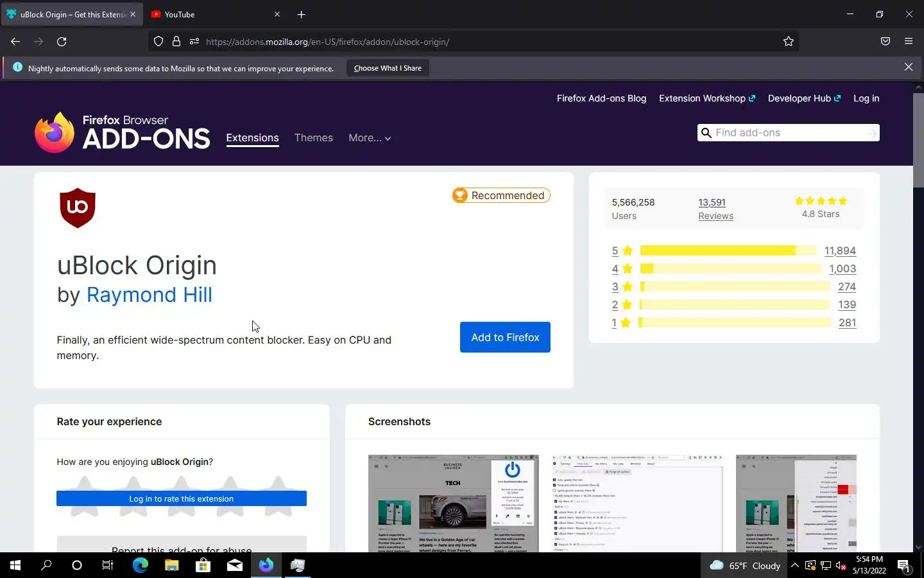924x578 pixels.
Task: Dismiss the Nightly data notification bar
Action: coord(909,67)
